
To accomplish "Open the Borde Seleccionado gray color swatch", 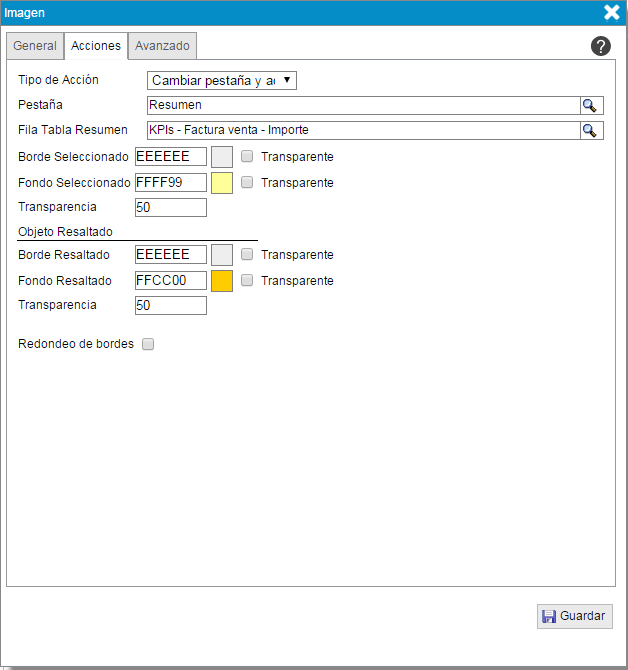I will [222, 157].
